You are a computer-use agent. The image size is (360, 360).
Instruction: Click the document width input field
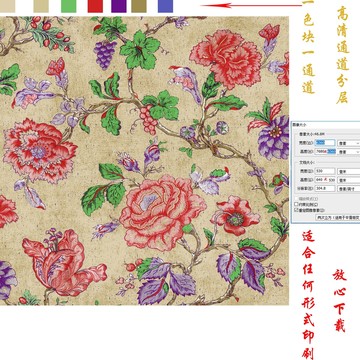pos(325,171)
